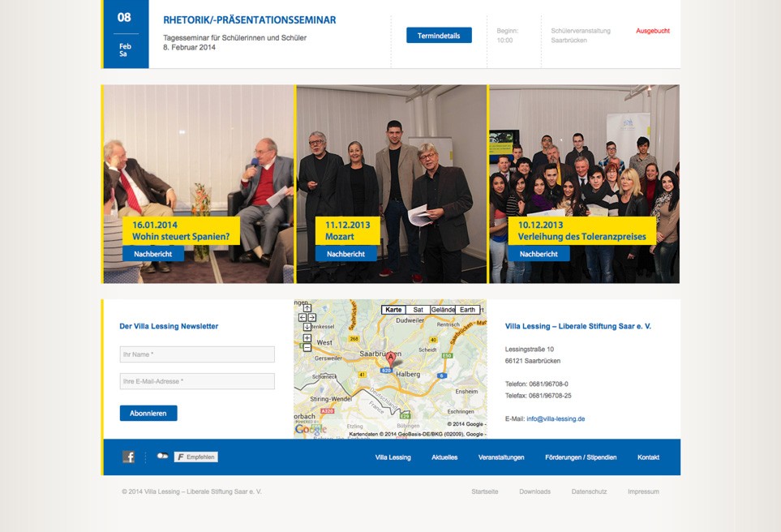This screenshot has width=781, height=532.
Task: Click the Abonnieren newsletter button
Action: click(x=148, y=413)
